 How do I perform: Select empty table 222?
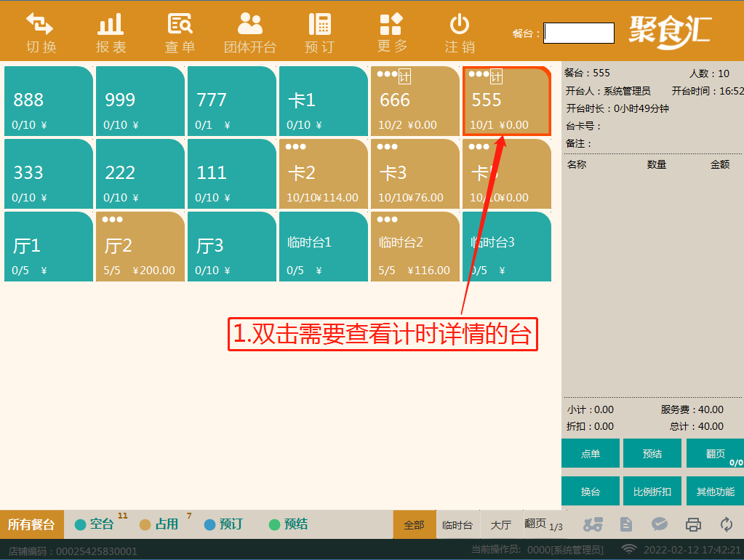click(x=140, y=174)
